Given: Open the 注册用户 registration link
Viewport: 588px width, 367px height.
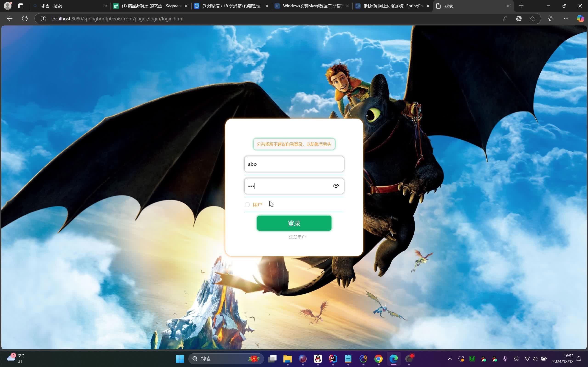Looking at the screenshot, I should tap(297, 237).
